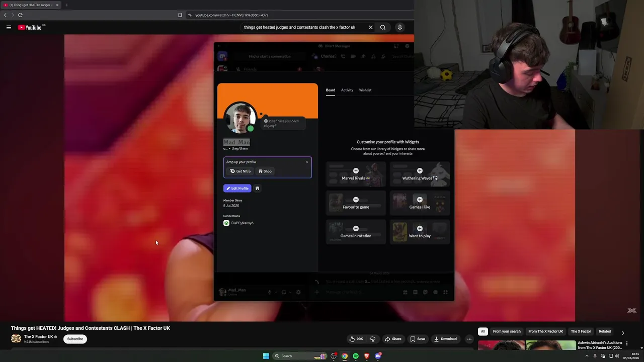Switch to the Board tab in profile
The width and height of the screenshot is (644, 362).
tap(331, 90)
